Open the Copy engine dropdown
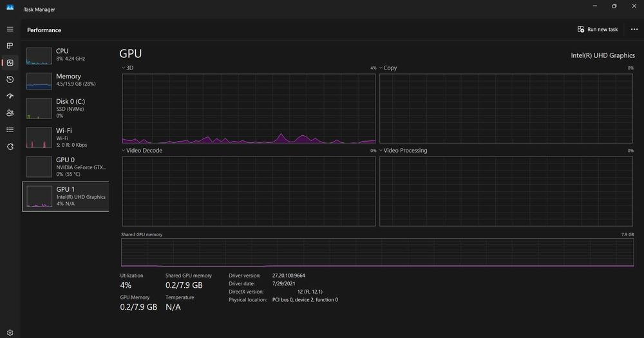The height and width of the screenshot is (338, 644). [x=388, y=68]
